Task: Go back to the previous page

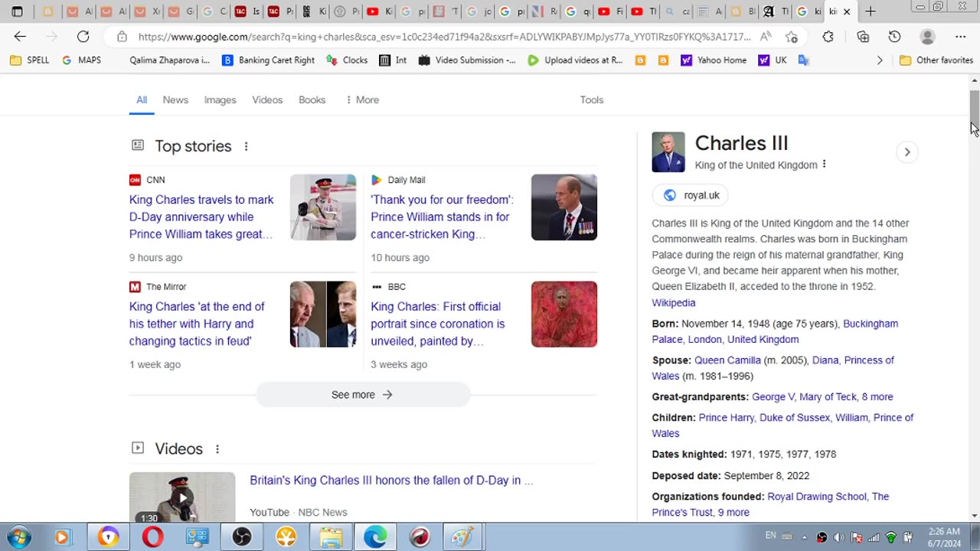Action: point(20,37)
